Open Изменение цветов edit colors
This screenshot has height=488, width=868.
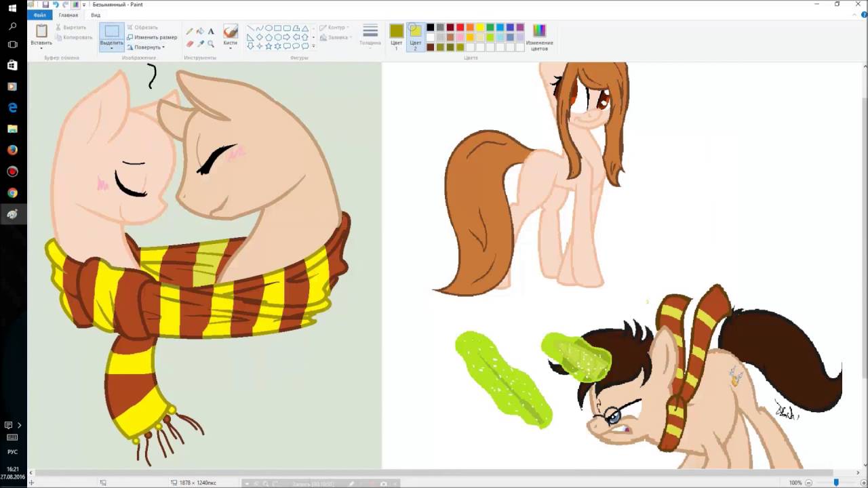point(539,37)
